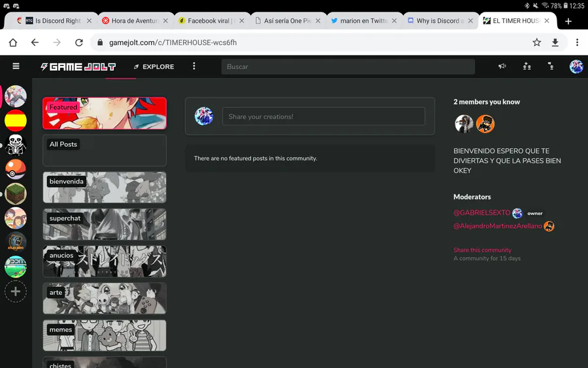
Task: Open the three-dot menu beside Explore
Action: [x=194, y=67]
